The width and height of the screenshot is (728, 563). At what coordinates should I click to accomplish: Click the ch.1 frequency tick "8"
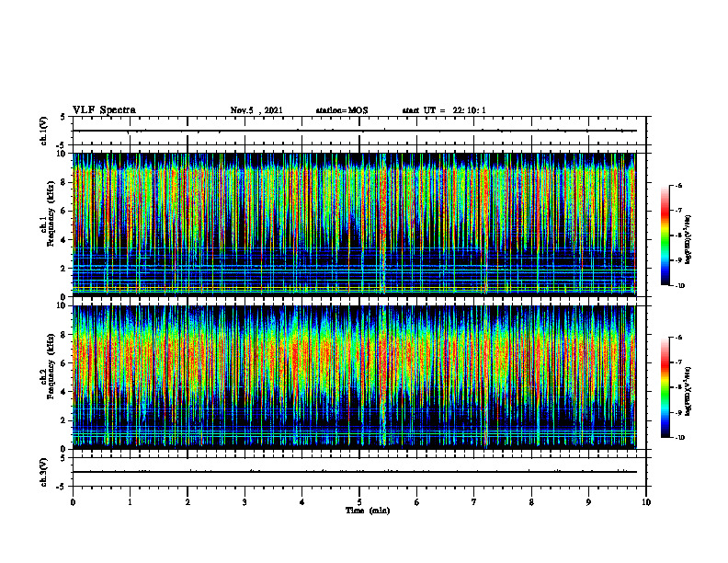coord(64,182)
